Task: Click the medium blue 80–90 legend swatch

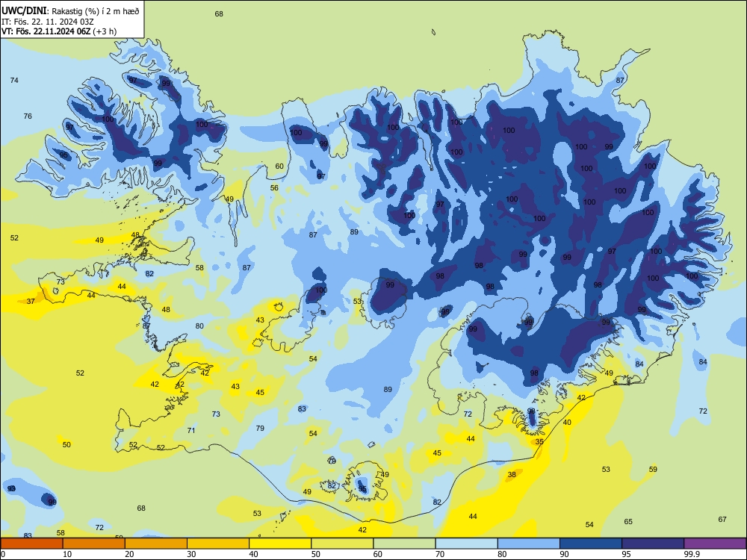Action: [x=529, y=544]
